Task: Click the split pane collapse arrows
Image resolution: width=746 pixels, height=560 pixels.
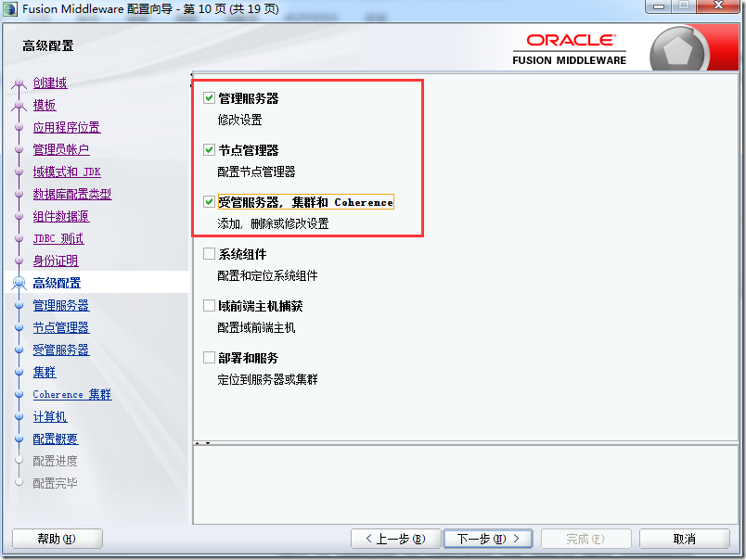Action: pos(202,443)
